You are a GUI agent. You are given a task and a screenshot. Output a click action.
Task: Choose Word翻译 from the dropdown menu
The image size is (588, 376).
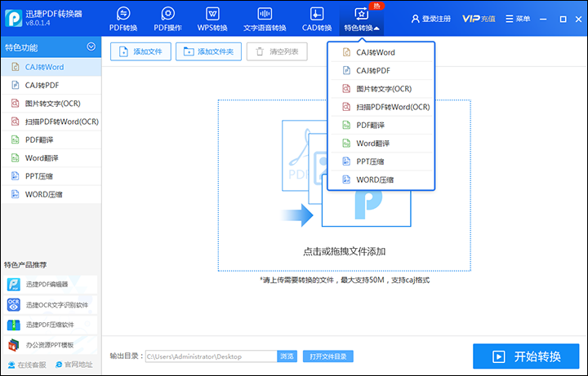pos(381,144)
